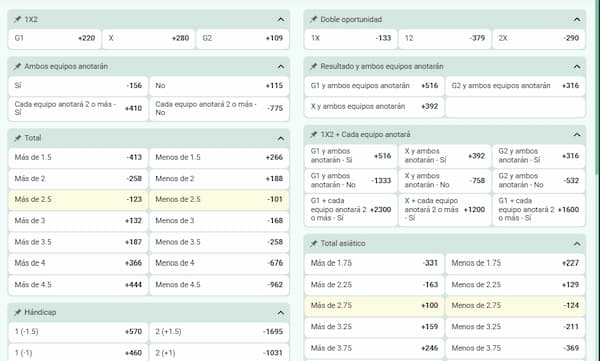
Task: Select G2 y ambos anotarán - No
Action: 539,181
